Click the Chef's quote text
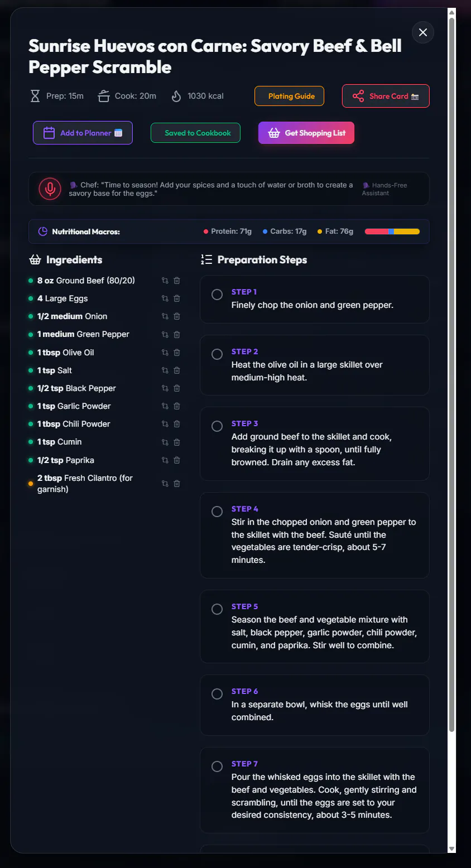This screenshot has width=471, height=868. pyautogui.click(x=211, y=189)
